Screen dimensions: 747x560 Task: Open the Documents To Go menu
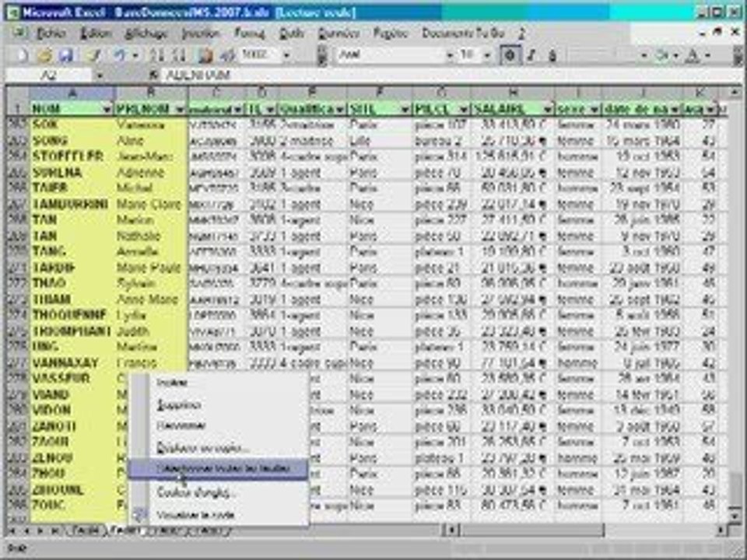463,33
